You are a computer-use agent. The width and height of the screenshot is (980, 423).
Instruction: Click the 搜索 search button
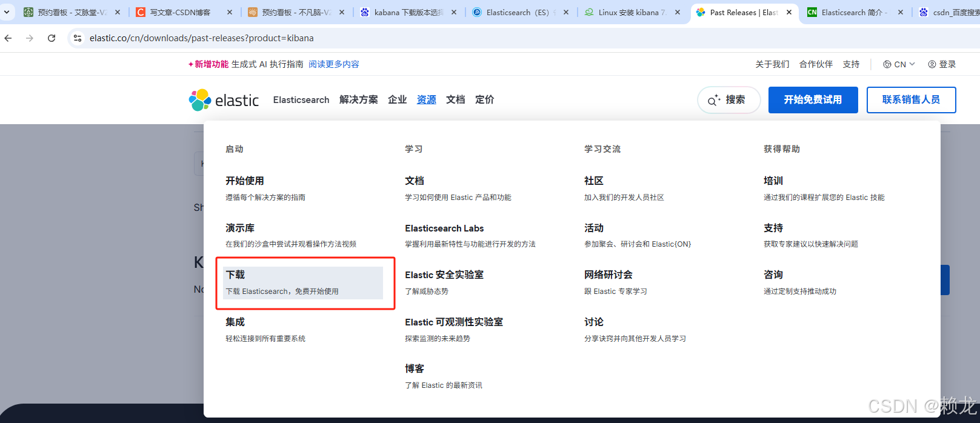[x=728, y=100]
